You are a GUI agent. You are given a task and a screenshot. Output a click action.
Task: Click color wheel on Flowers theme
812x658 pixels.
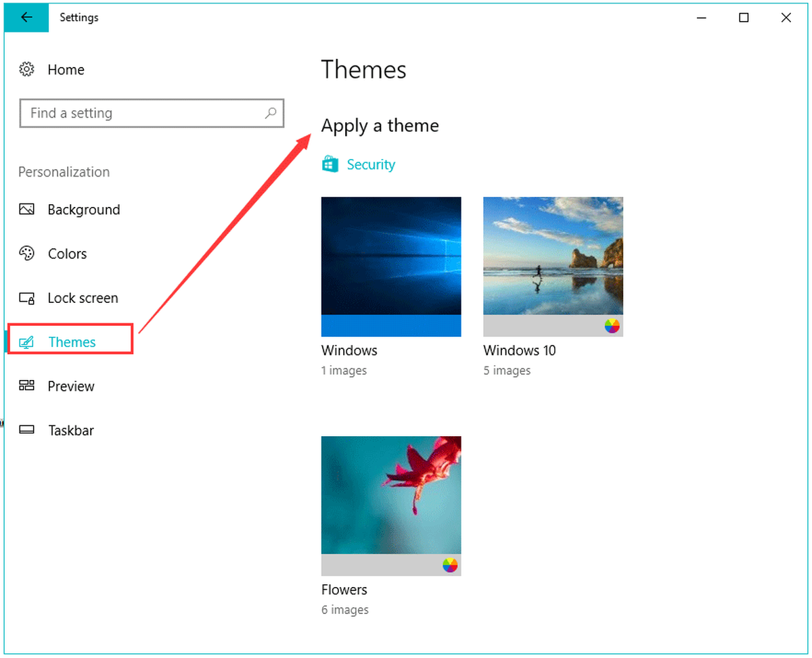coord(450,565)
